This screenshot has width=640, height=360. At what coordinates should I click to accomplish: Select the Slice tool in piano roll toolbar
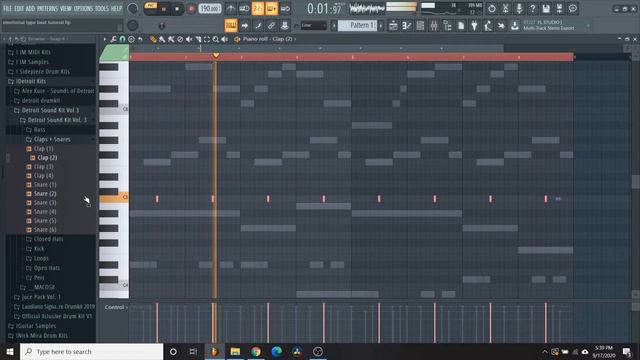pyautogui.click(x=198, y=39)
